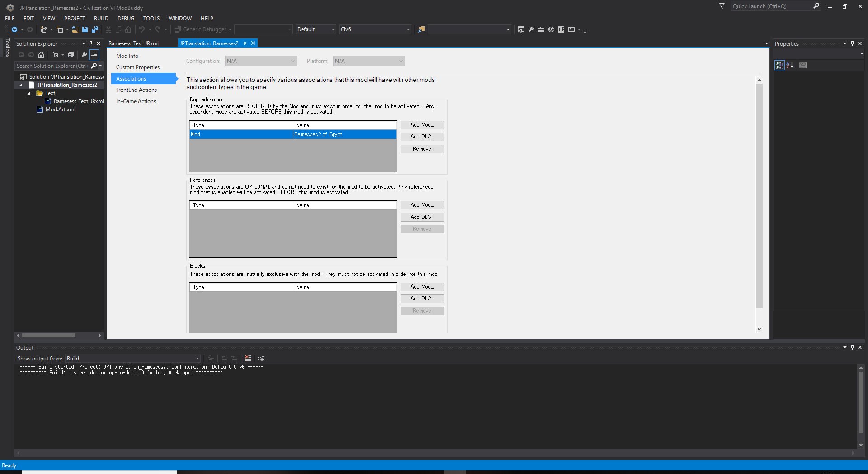
Task: Open Properties via Solution Explorer wrench
Action: tap(84, 55)
